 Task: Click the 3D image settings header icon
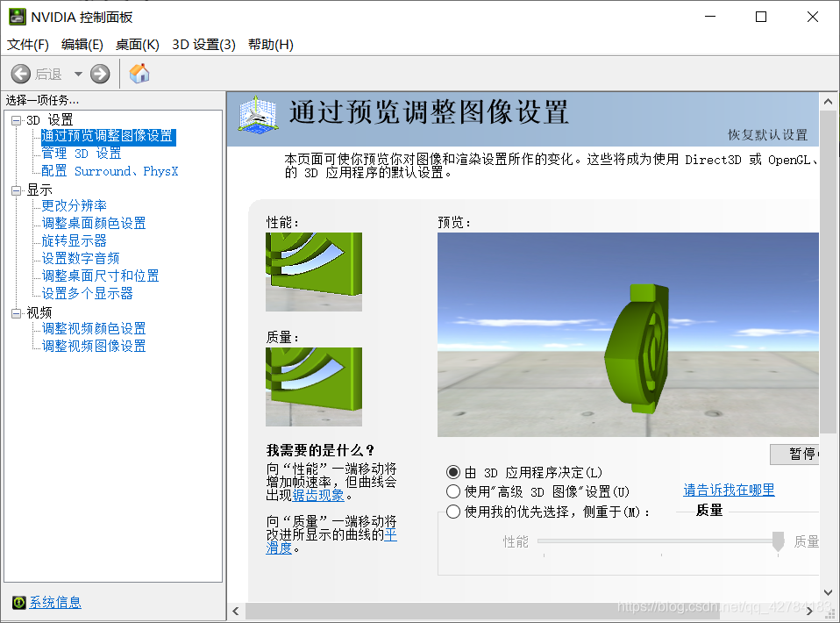pos(258,115)
